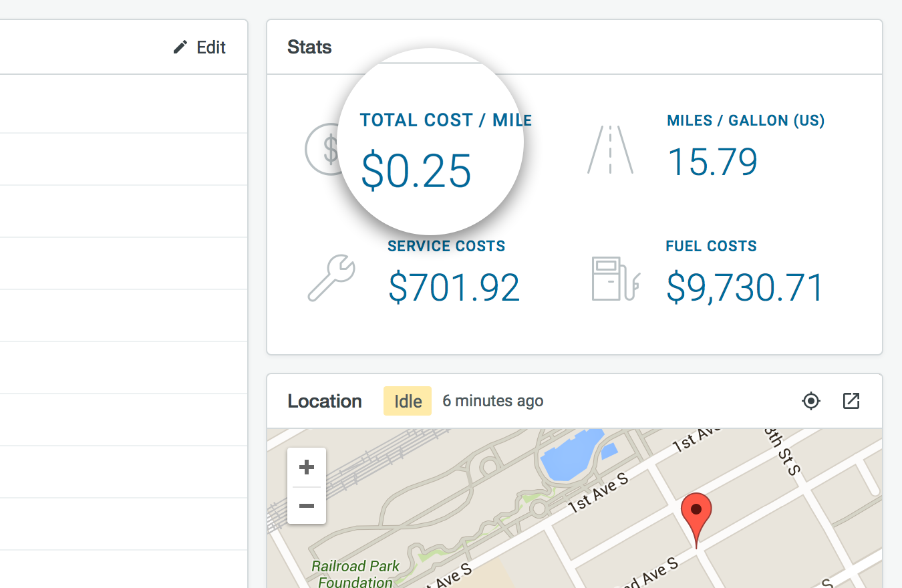Click the wrench icon for Service Costs

331,277
